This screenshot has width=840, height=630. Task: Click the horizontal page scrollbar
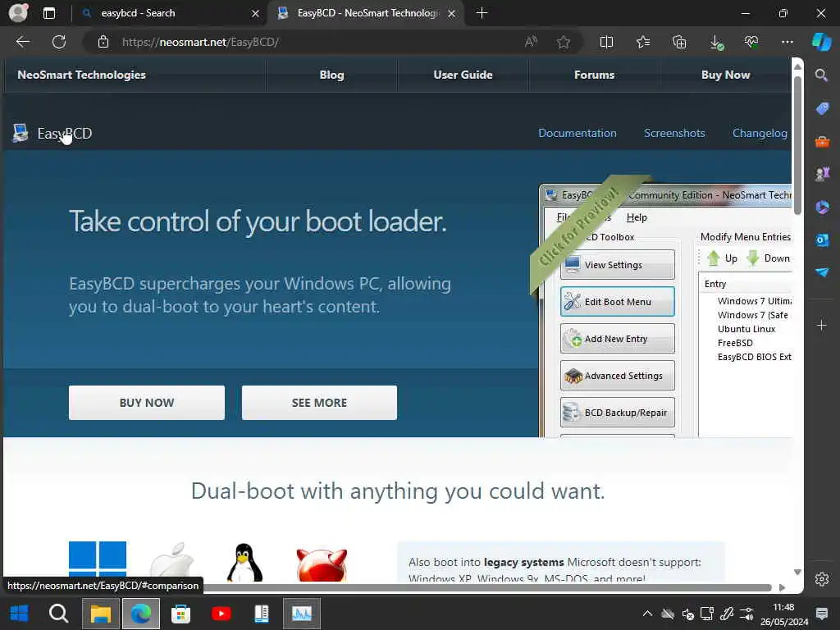[x=487, y=587]
